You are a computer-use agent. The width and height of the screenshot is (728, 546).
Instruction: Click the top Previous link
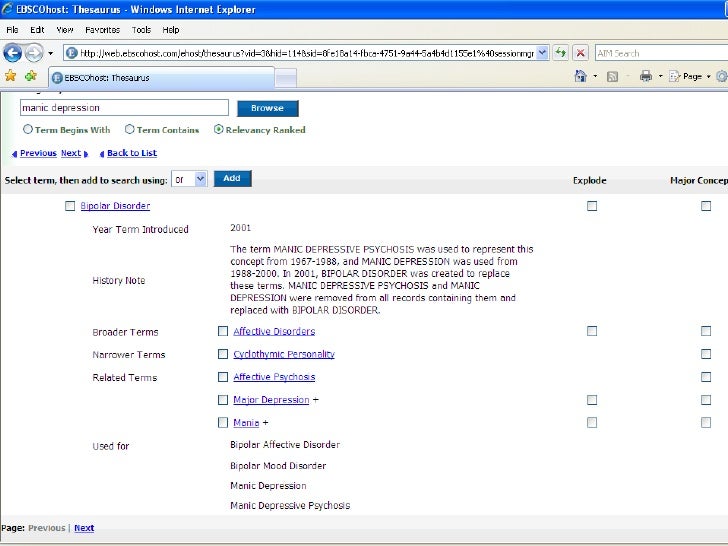point(38,153)
